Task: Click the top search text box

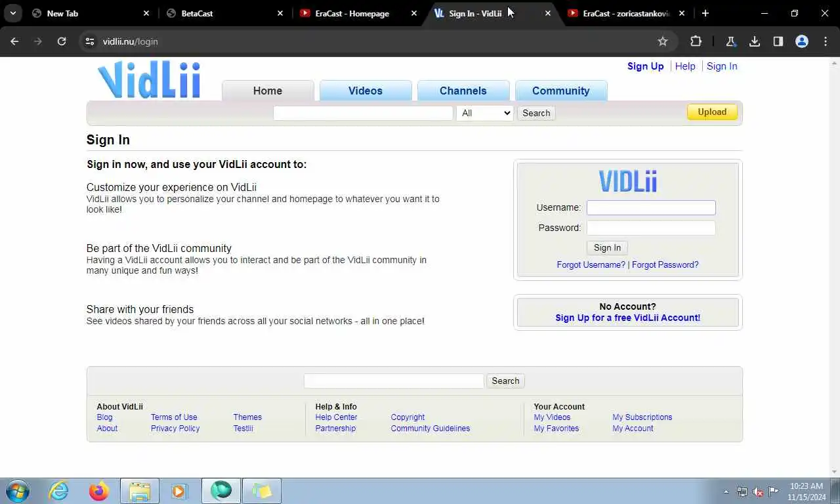Action: pyautogui.click(x=363, y=113)
